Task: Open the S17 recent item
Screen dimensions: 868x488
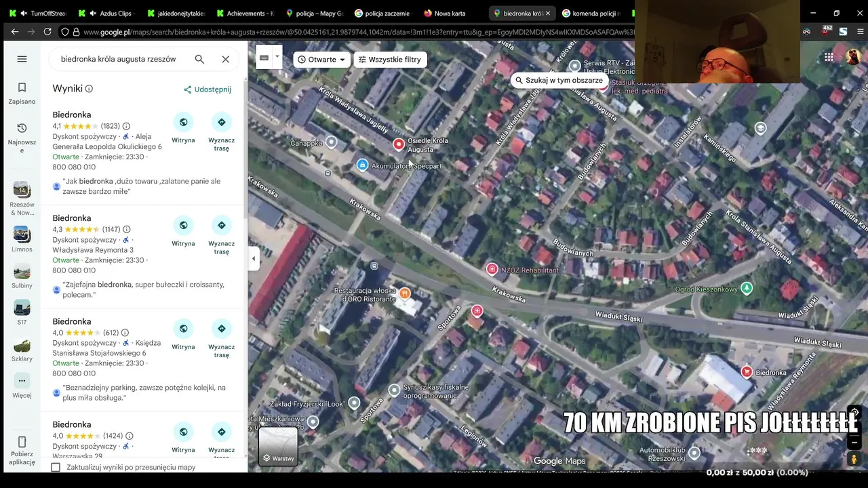Action: pos(22,312)
